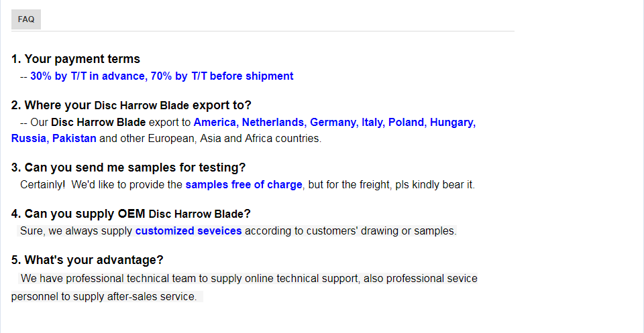Select the blue 30% by T/T payment text
This screenshot has width=644, height=333.
(162, 76)
